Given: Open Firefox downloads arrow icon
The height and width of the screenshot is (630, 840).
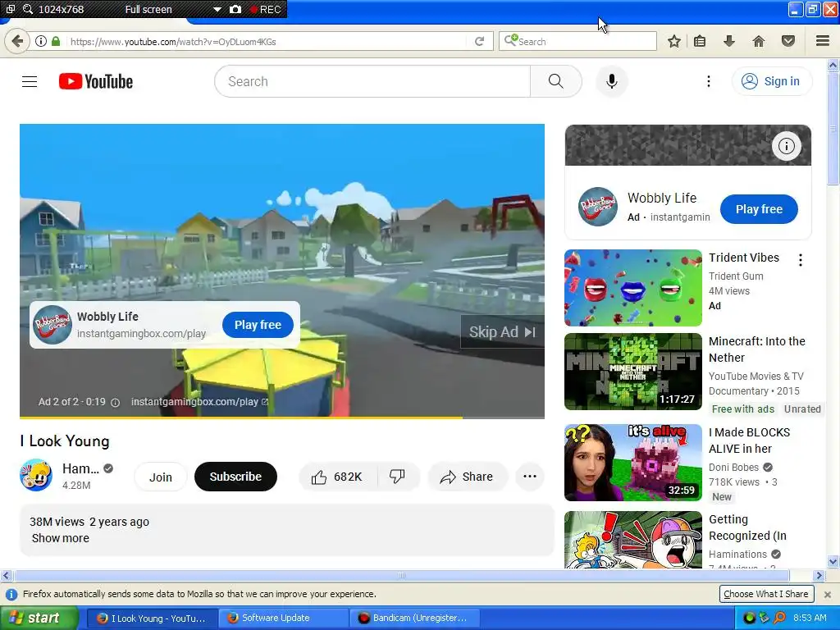Looking at the screenshot, I should pyautogui.click(x=728, y=41).
